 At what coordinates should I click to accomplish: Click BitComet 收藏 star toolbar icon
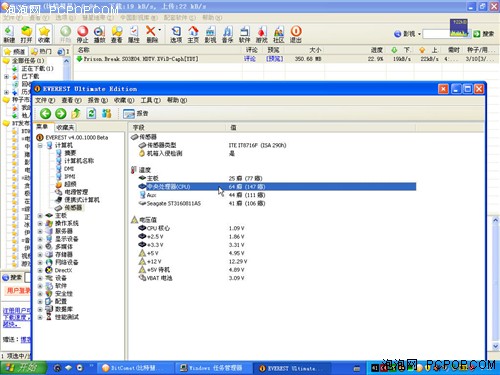point(44,34)
